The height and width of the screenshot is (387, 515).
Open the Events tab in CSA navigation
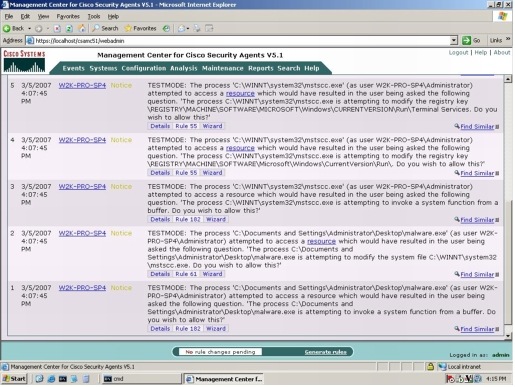point(73,68)
